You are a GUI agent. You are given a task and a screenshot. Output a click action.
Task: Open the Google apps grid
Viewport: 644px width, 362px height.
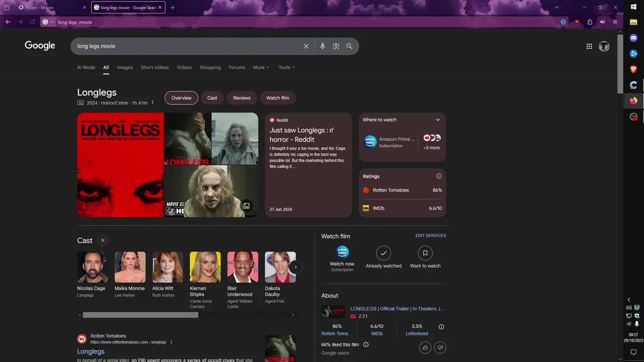tap(589, 46)
